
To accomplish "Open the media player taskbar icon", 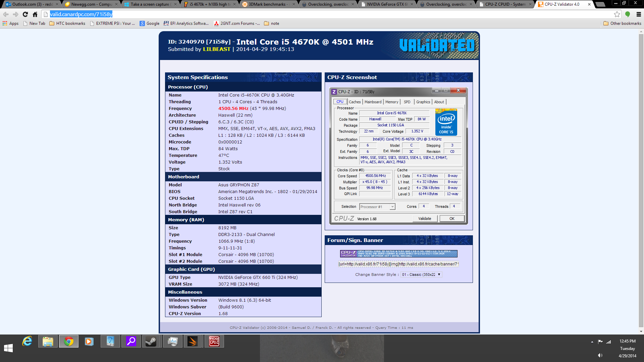I will coord(89,342).
